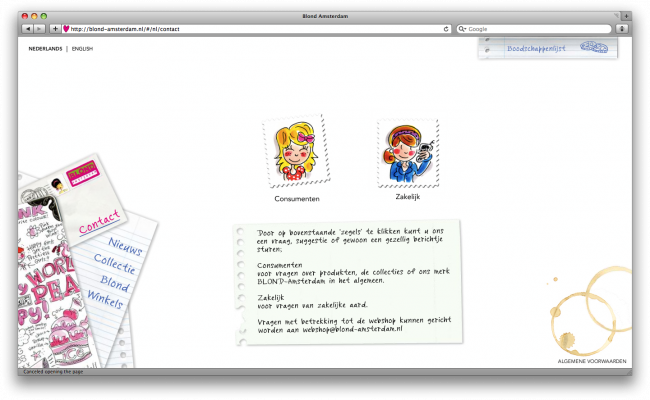
Task: Click the pink heart favicon in address bar
Action: (x=66, y=29)
